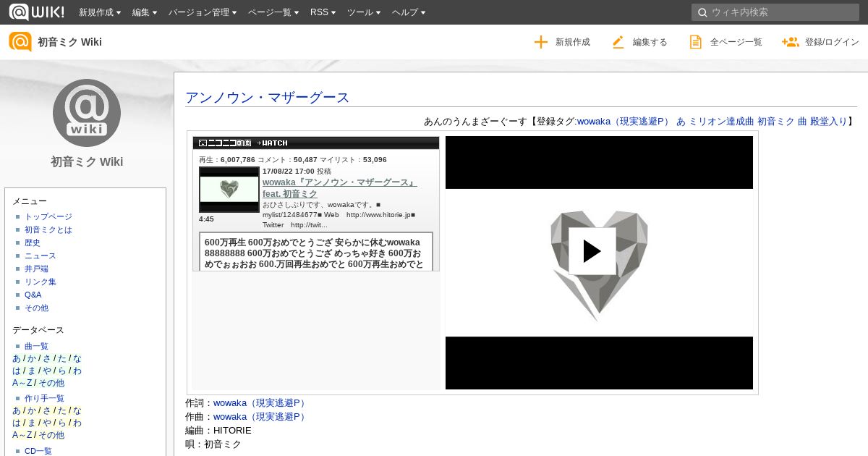
Task: Click the pencil icon for 編集する
Action: pyautogui.click(x=618, y=42)
